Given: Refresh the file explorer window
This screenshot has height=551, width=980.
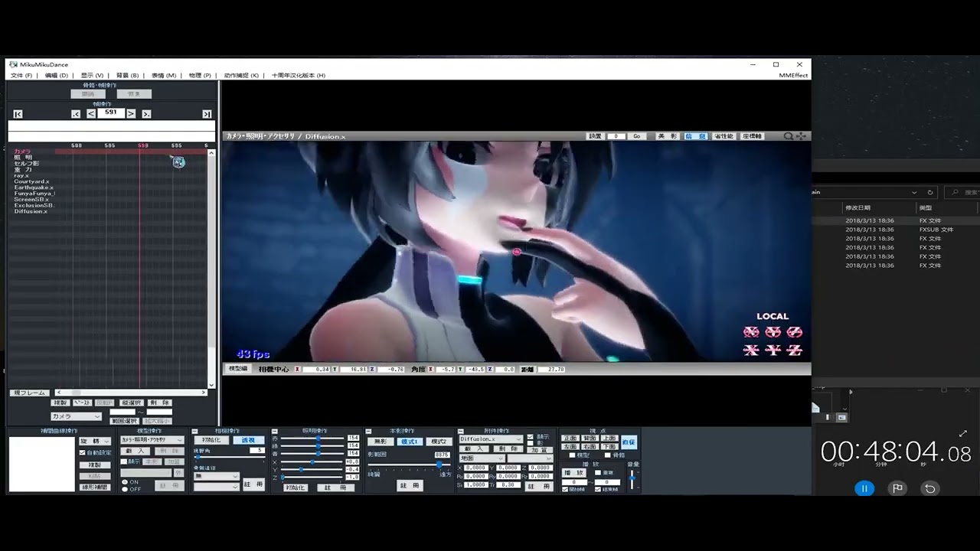Looking at the screenshot, I should coord(930,193).
